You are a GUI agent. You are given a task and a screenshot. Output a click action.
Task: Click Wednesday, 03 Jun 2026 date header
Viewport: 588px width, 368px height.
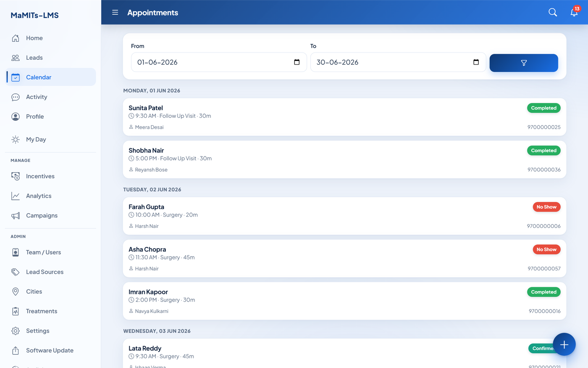click(157, 331)
